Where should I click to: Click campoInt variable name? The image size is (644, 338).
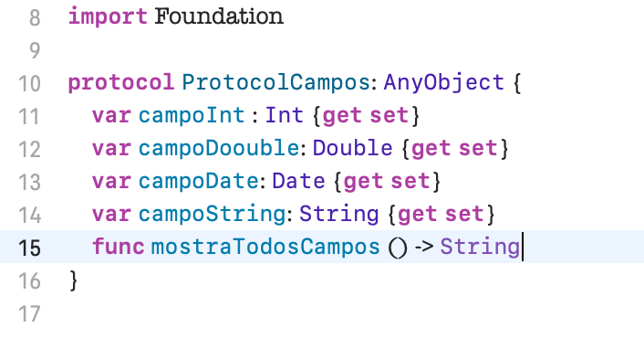[x=192, y=115]
